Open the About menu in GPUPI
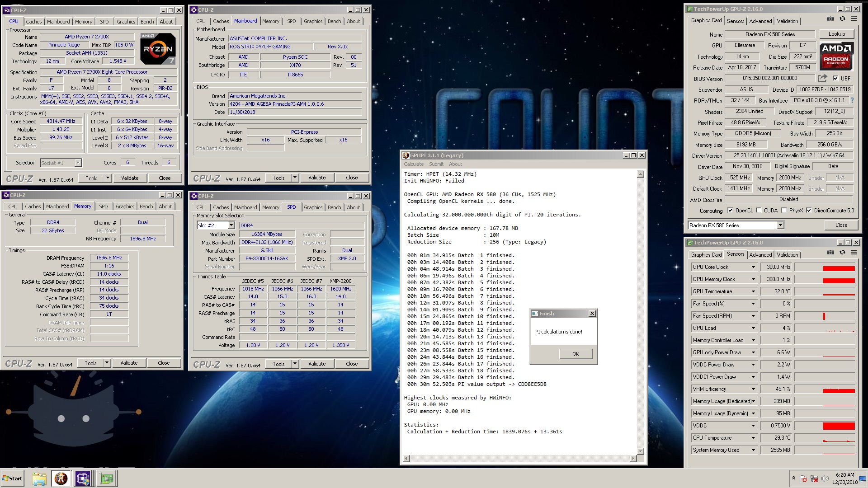Viewport: 868px width, 488px height. pos(455,164)
